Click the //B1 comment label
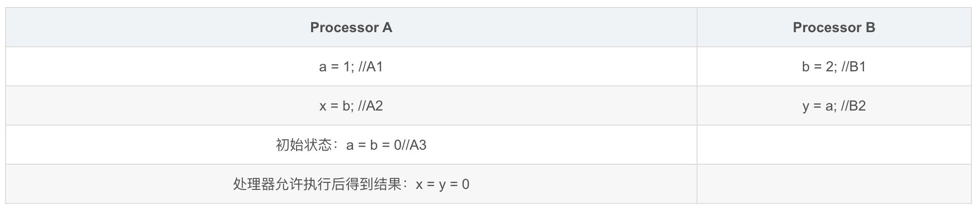 click(x=854, y=67)
